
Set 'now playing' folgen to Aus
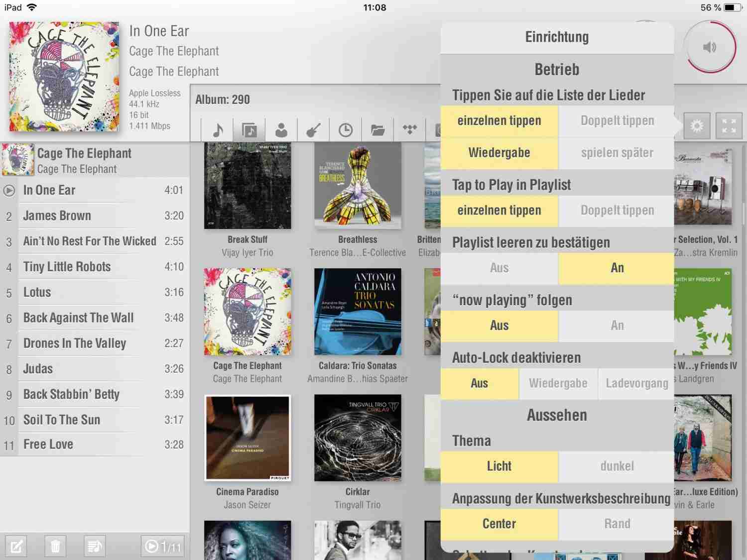pos(499,326)
